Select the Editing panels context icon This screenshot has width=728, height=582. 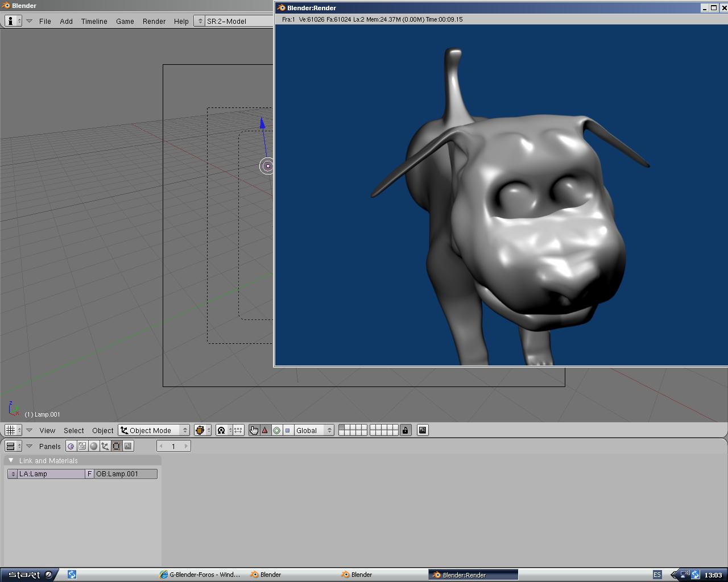pyautogui.click(x=117, y=446)
